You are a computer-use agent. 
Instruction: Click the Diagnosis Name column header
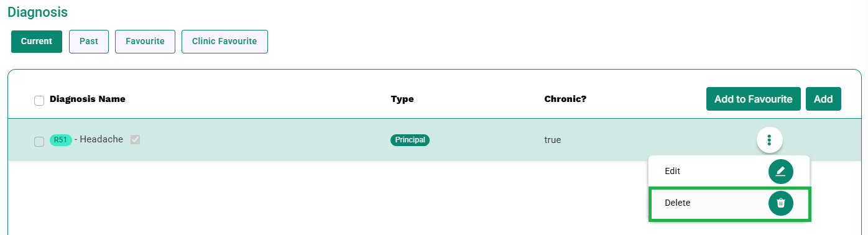click(x=88, y=99)
